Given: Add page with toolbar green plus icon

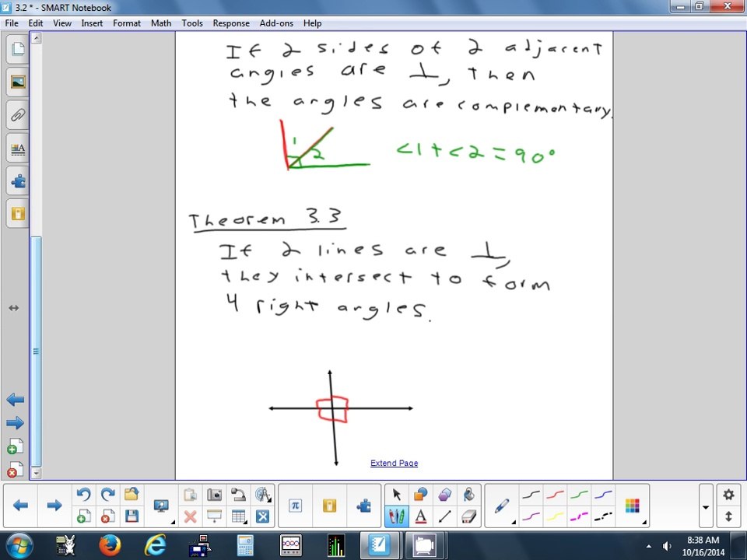Looking at the screenshot, I should [84, 516].
